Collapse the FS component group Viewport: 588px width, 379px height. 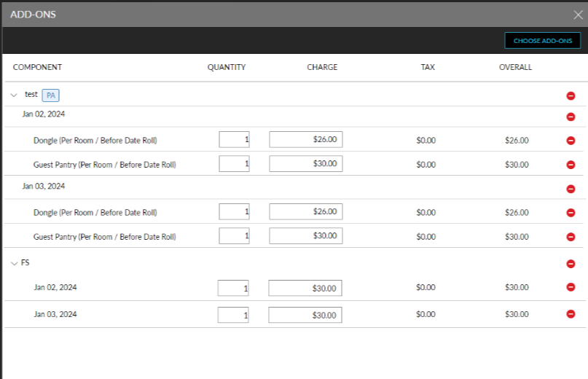[14, 263]
